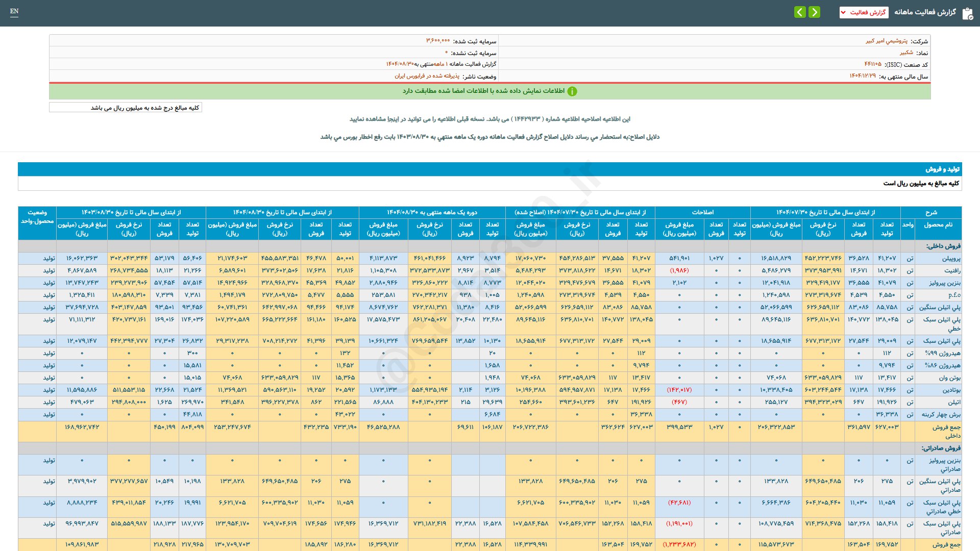Click the green left-arrow navigation button
This screenshot has height=551, width=980.
[x=800, y=12]
